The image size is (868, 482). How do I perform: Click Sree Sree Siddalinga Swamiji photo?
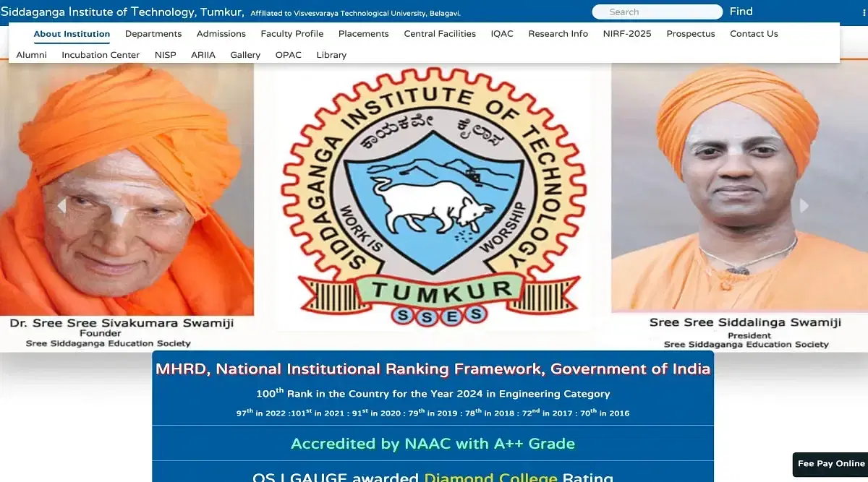pos(739,188)
